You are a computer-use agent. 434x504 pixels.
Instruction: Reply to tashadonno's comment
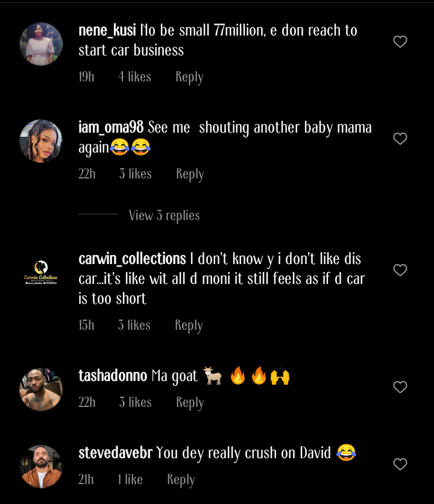189,402
